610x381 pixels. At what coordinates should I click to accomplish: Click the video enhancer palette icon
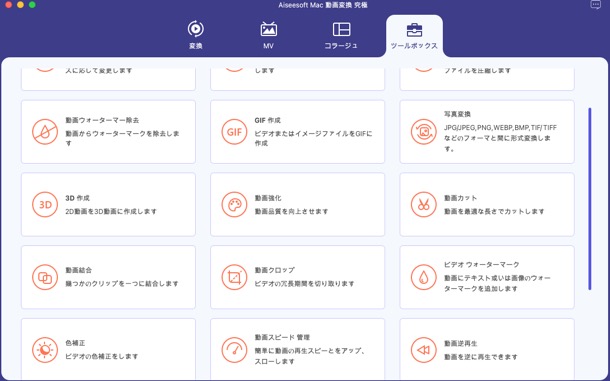tap(234, 204)
